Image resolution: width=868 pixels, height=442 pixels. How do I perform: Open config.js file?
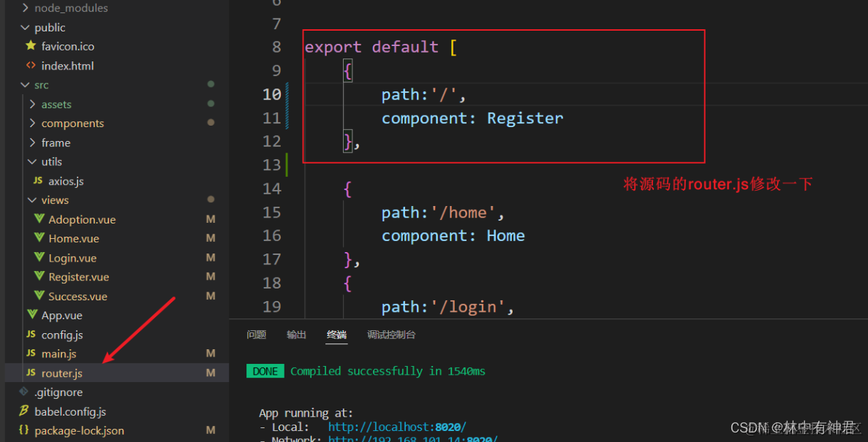(x=62, y=335)
